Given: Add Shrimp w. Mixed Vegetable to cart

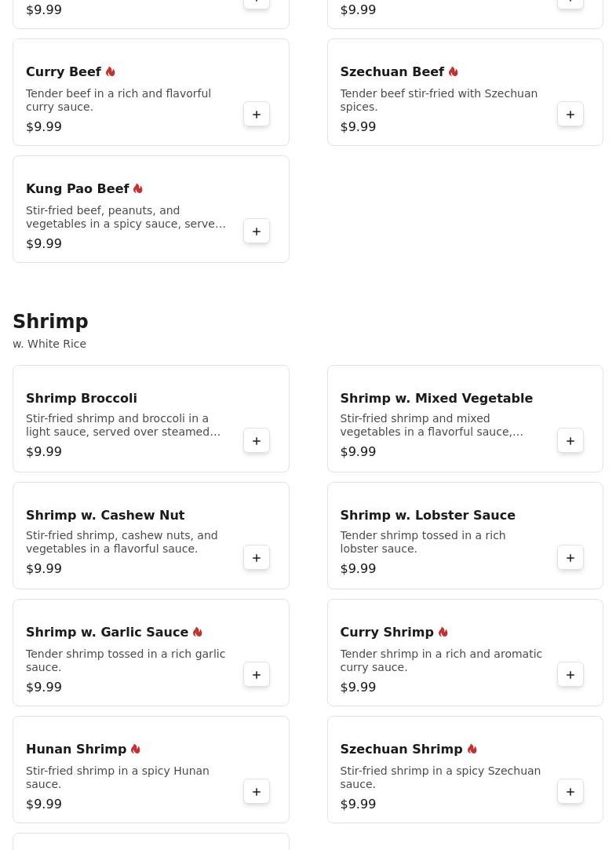Looking at the screenshot, I should tap(570, 441).
